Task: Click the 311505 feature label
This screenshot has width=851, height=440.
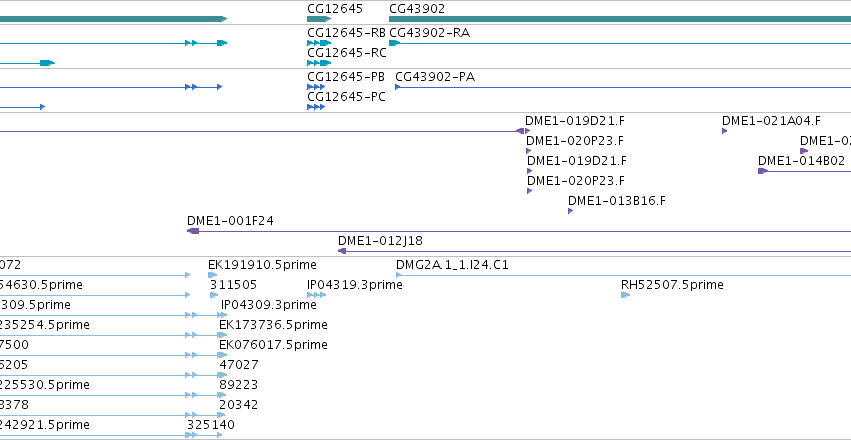Action: (233, 285)
